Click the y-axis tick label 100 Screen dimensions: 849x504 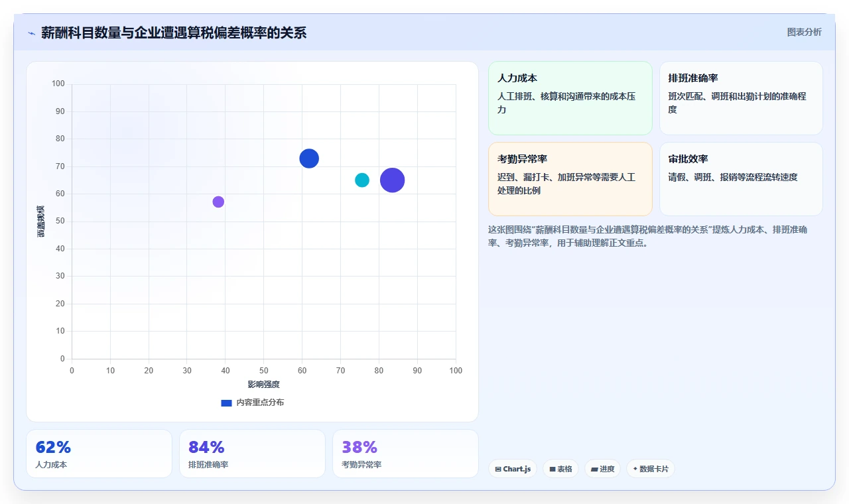(58, 84)
